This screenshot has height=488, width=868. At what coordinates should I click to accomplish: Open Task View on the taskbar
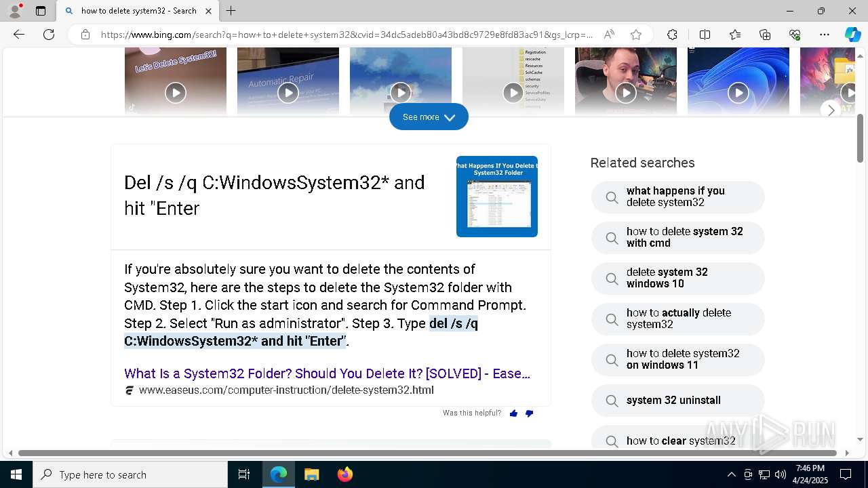(x=244, y=474)
